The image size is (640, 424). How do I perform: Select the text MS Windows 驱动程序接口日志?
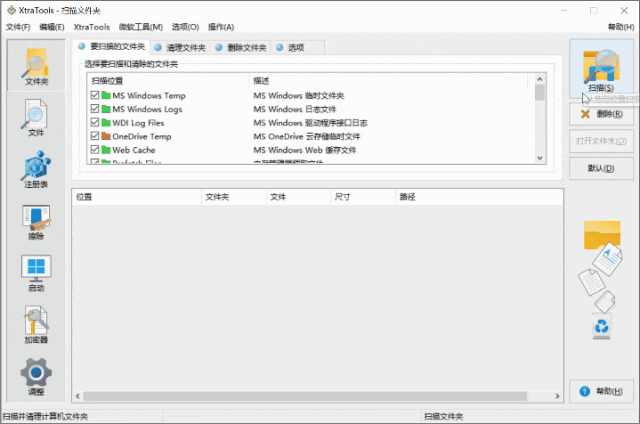(310, 122)
